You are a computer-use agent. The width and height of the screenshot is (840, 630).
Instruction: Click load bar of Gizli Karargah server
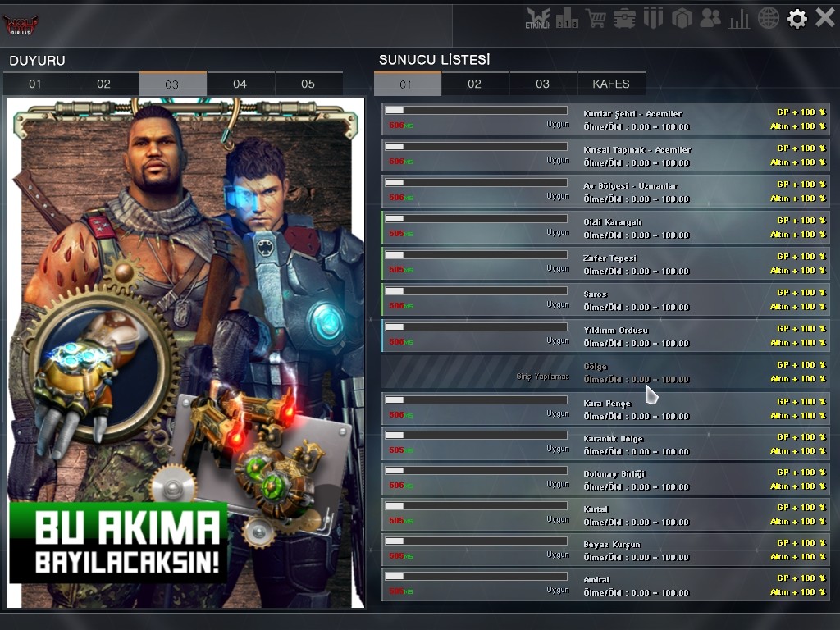(477, 218)
